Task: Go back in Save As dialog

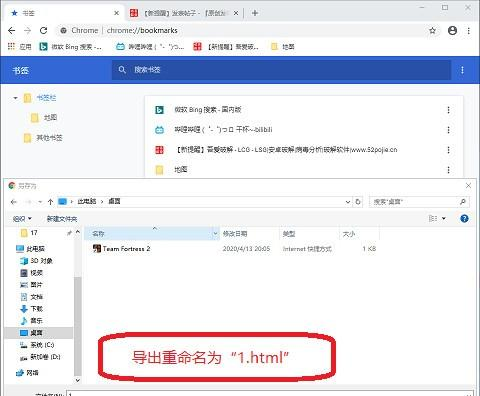Action: click(14, 202)
